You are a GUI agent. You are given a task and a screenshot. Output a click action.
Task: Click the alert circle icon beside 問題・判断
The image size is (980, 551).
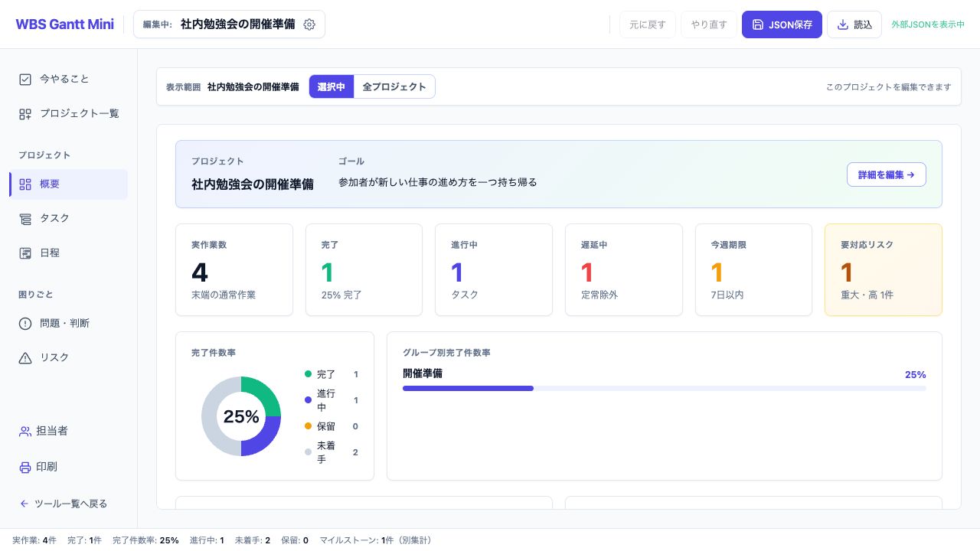(x=25, y=323)
